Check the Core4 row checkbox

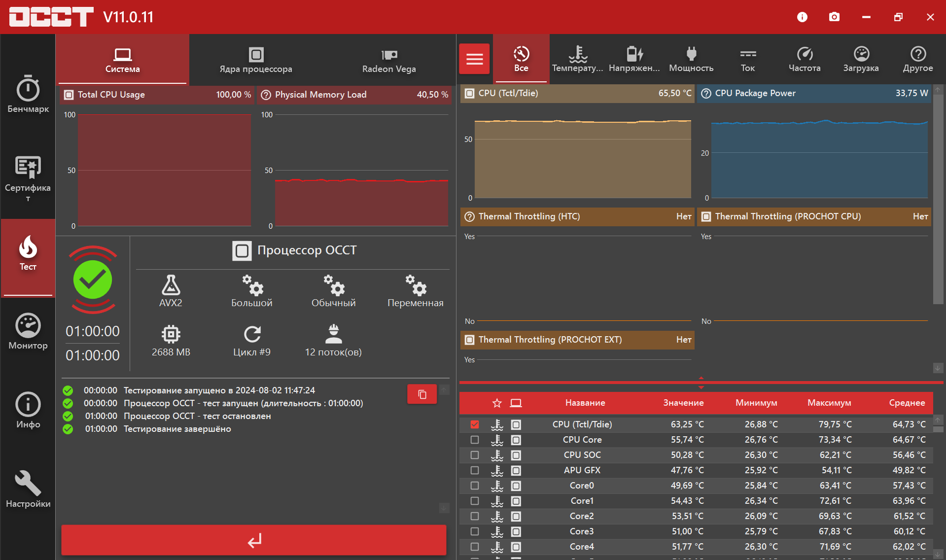(x=475, y=547)
